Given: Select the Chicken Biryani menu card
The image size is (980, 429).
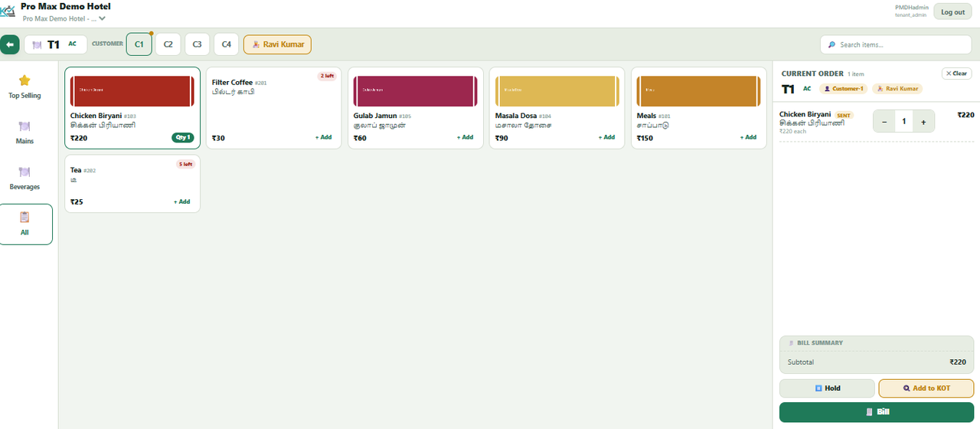Looking at the screenshot, I should 132,108.
